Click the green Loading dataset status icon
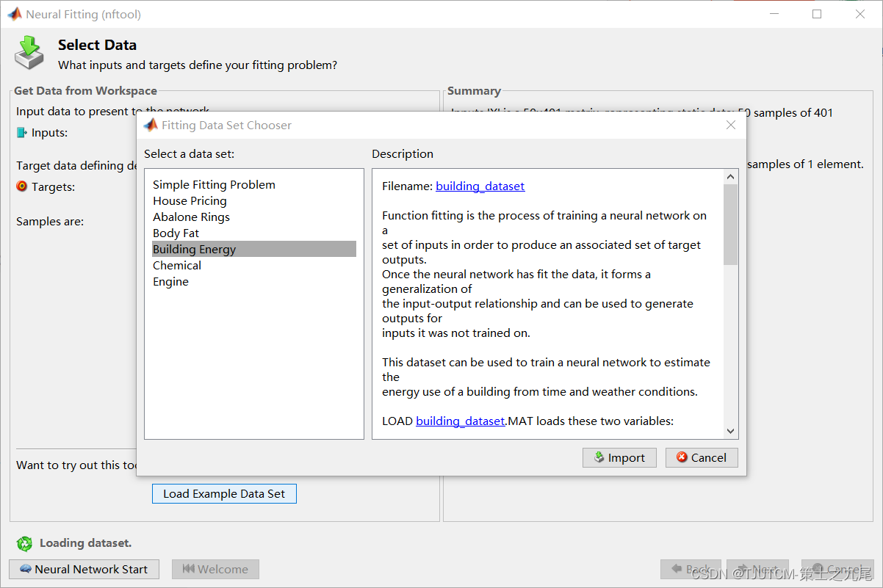Viewport: 883px width, 588px height. (24, 543)
